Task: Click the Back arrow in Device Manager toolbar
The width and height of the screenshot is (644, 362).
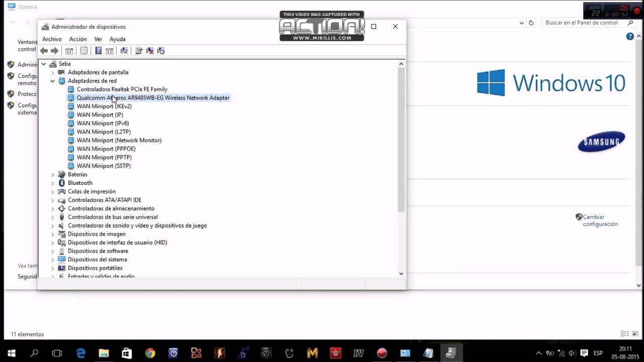Action: (x=44, y=51)
